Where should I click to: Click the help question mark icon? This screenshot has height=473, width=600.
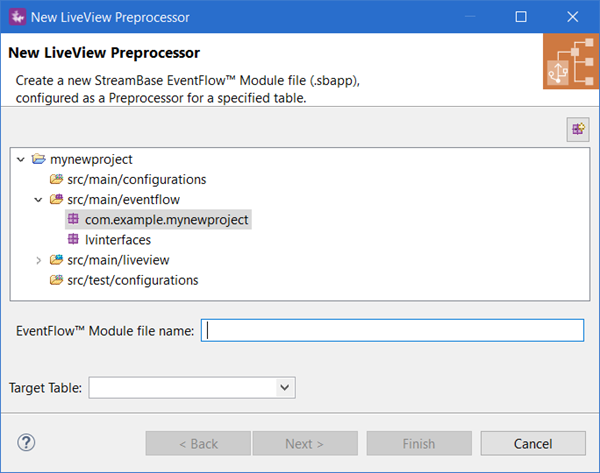27,442
